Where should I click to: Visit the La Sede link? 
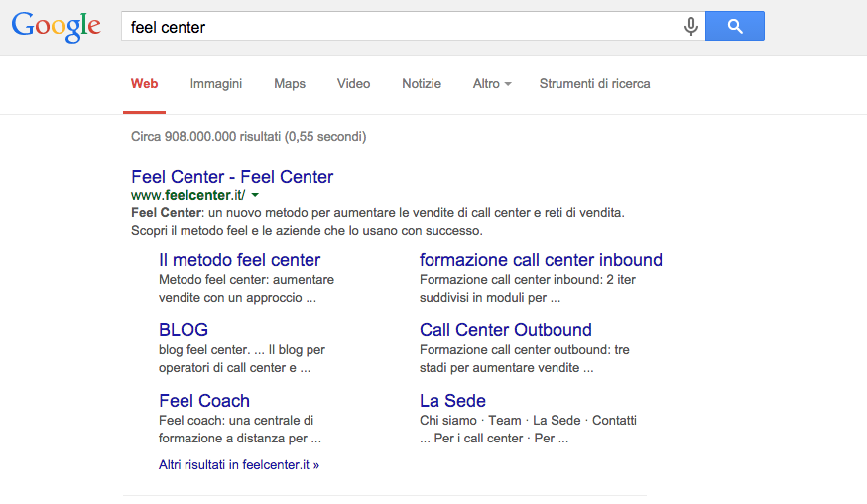tap(452, 400)
